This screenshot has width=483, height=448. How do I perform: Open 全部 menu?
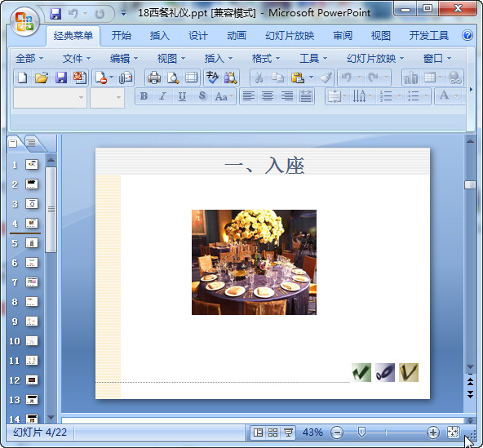pyautogui.click(x=29, y=58)
